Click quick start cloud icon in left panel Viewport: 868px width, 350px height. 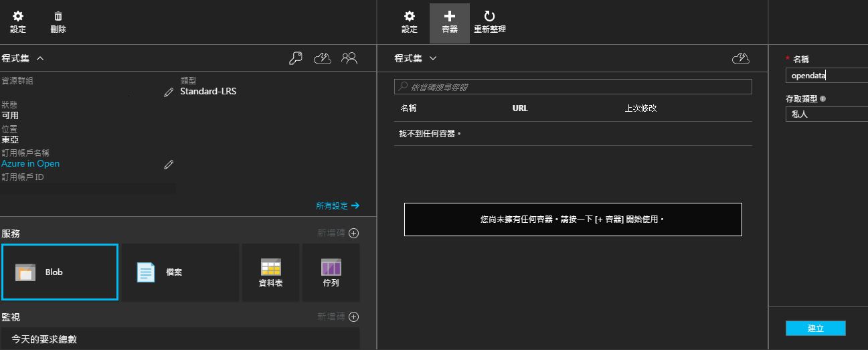pos(322,58)
